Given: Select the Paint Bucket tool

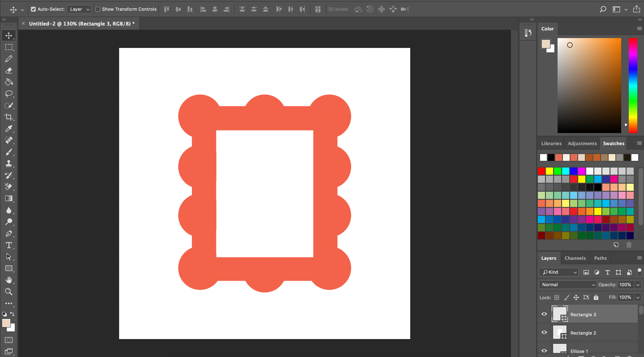Looking at the screenshot, I should pyautogui.click(x=9, y=82).
